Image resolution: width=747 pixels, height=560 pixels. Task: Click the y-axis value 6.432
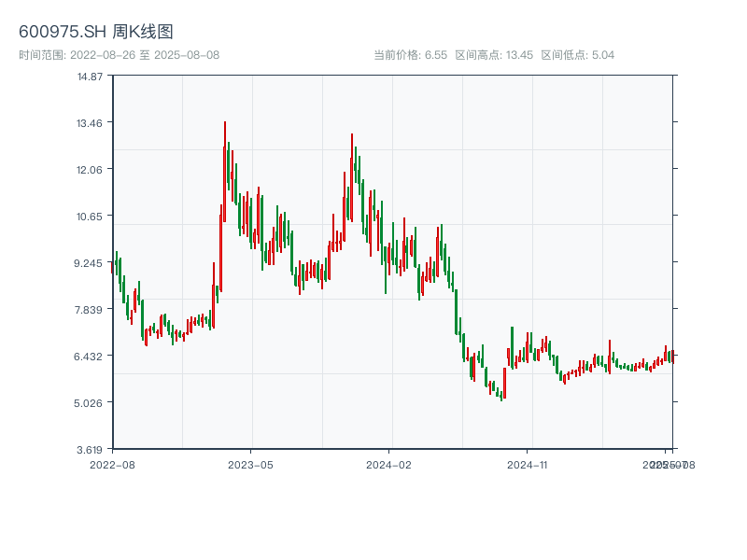(88, 357)
